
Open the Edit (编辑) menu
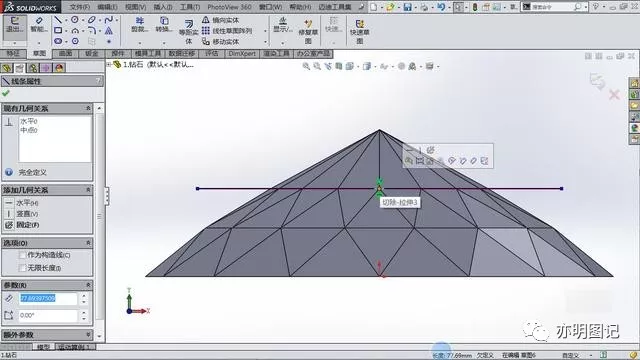coord(107,7)
